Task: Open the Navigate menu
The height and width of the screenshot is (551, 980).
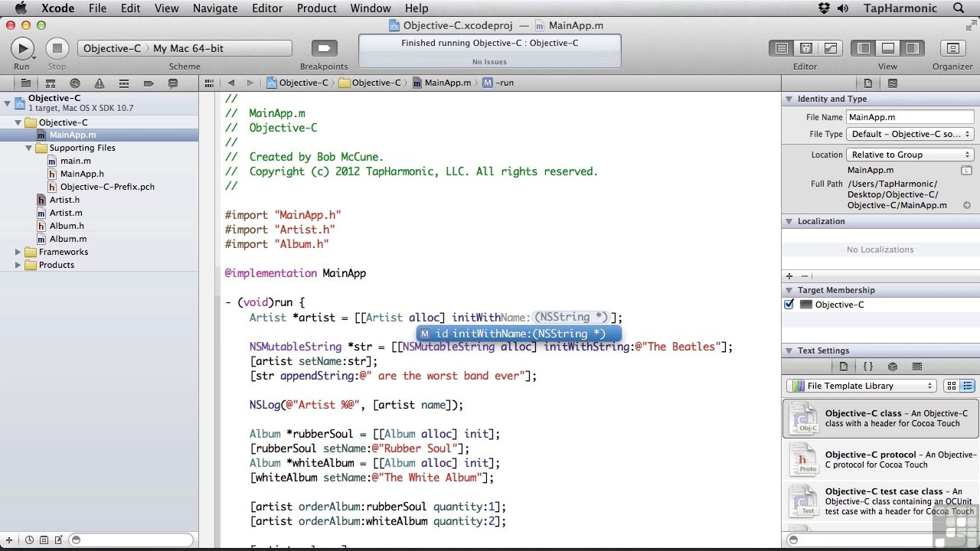Action: point(215,8)
